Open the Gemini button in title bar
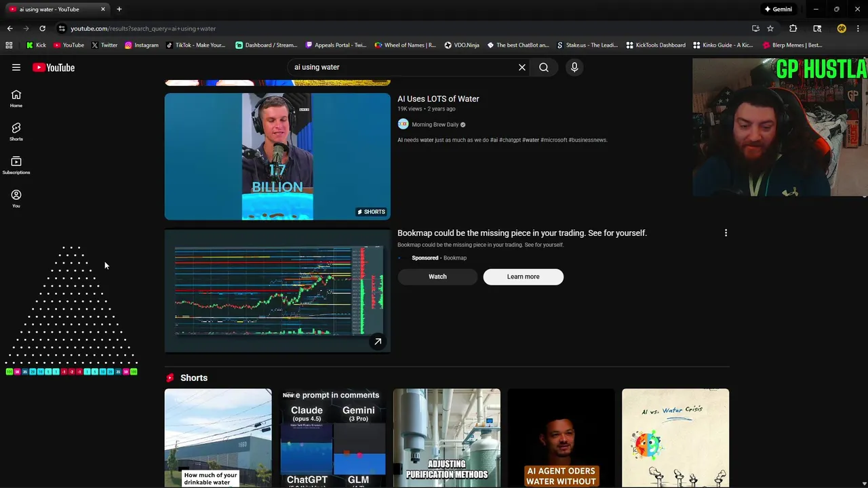The height and width of the screenshot is (488, 868). 778,9
